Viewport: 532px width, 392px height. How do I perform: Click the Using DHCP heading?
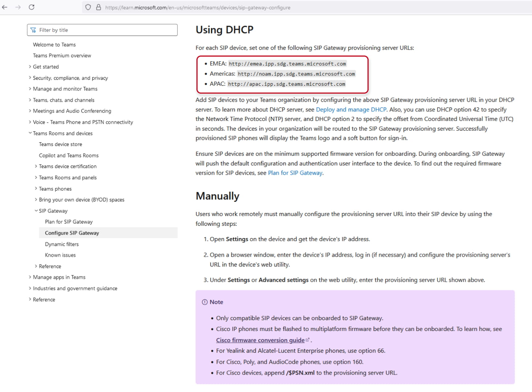(224, 30)
